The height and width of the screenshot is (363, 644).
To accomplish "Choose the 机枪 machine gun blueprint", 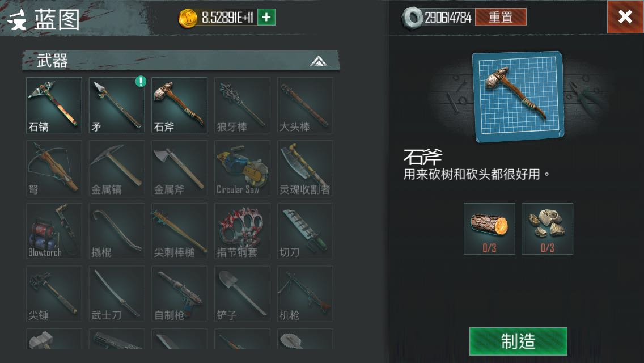I will pyautogui.click(x=305, y=294).
